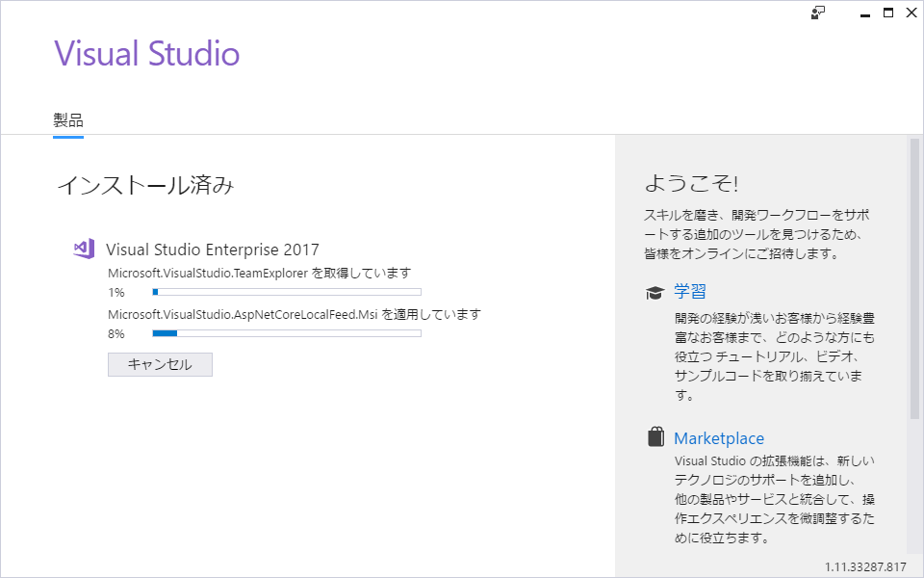Click the インストール済み heading
Screen dimensions: 924x578
145,185
